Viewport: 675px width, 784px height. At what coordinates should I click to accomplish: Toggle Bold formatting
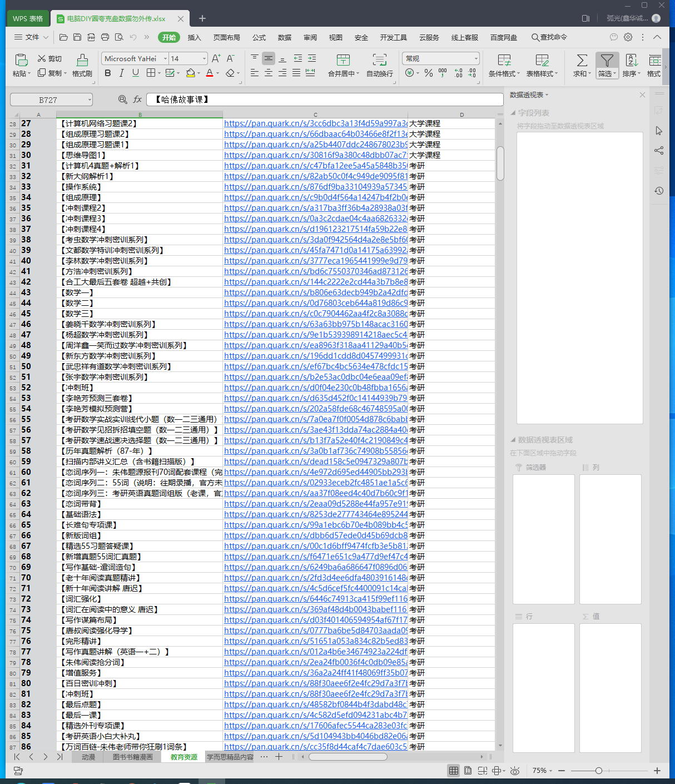tap(107, 73)
